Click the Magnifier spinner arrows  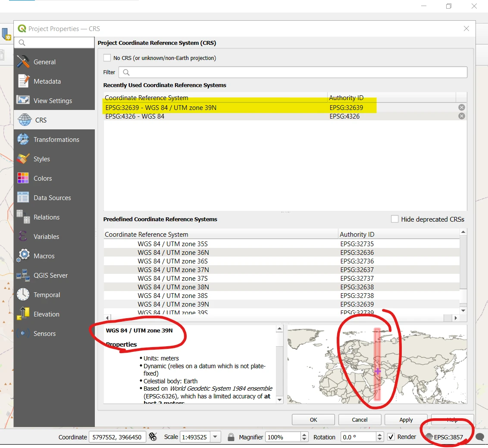click(304, 437)
